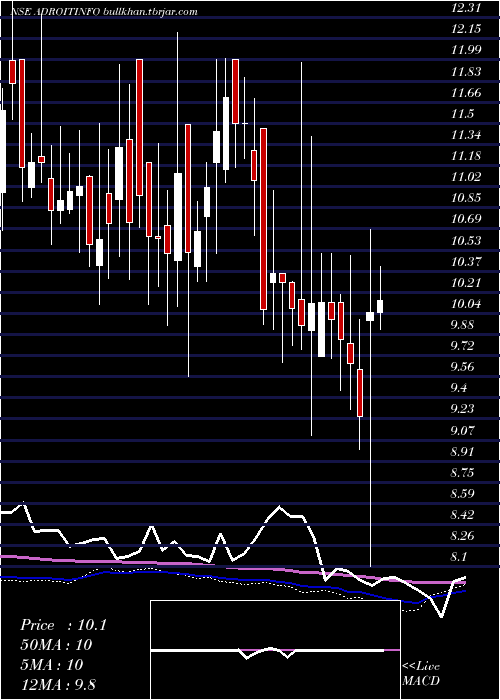Click the rightmost white candlestick body
Image resolution: width=500 pixels, height=700 pixels.
(380, 307)
